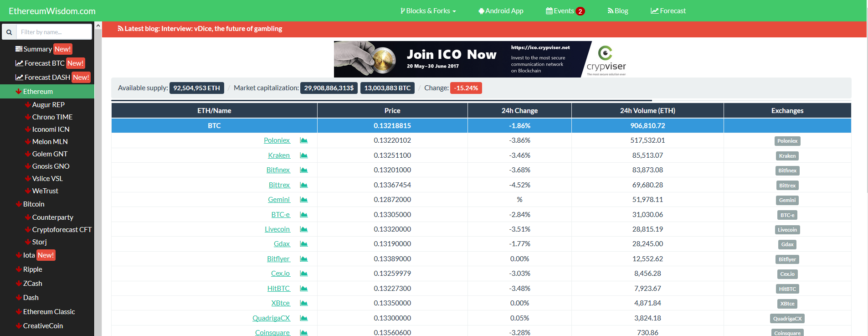Click the Price column header

tap(392, 110)
